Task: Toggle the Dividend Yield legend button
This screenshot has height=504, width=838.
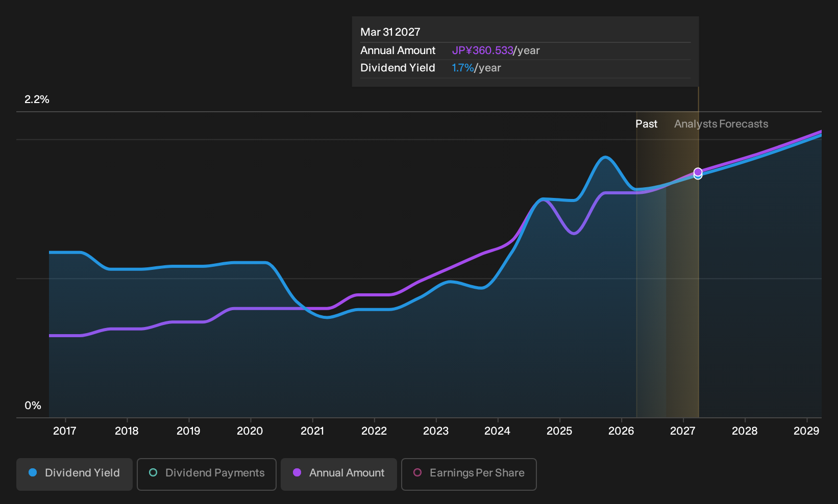Action: pos(75,474)
